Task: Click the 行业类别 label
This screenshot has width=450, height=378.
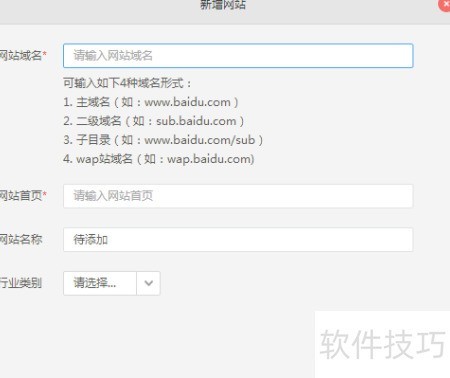Action: pyautogui.click(x=21, y=283)
